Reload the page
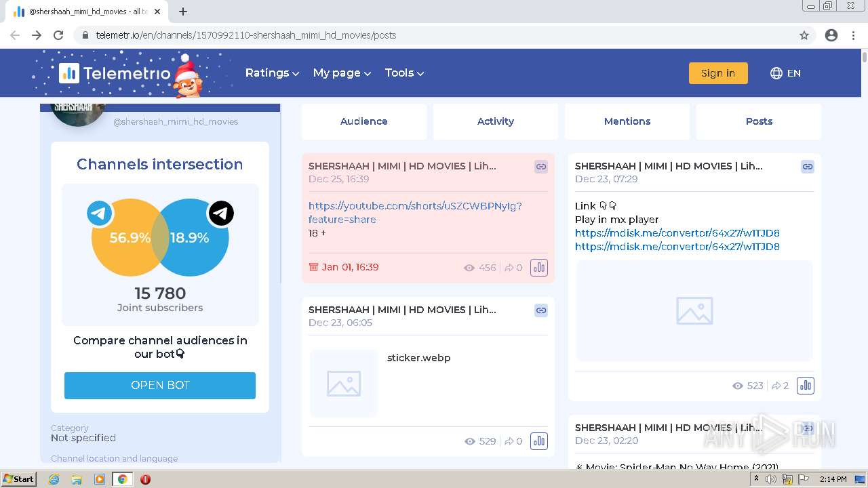Viewport: 868px width, 488px height. click(58, 35)
